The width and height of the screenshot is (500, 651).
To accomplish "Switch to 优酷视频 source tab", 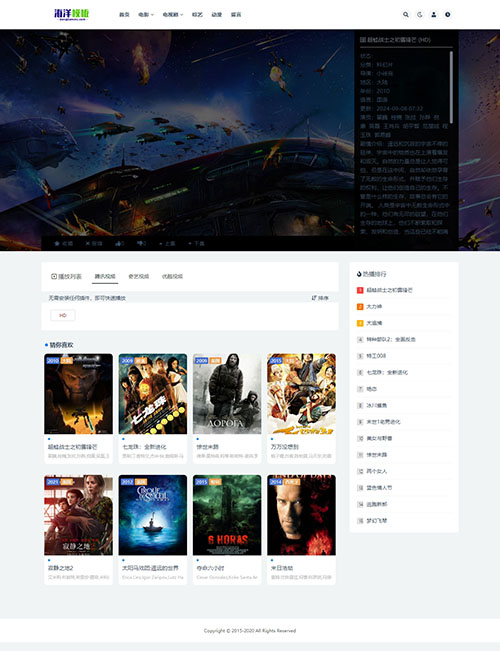I will (x=172, y=277).
